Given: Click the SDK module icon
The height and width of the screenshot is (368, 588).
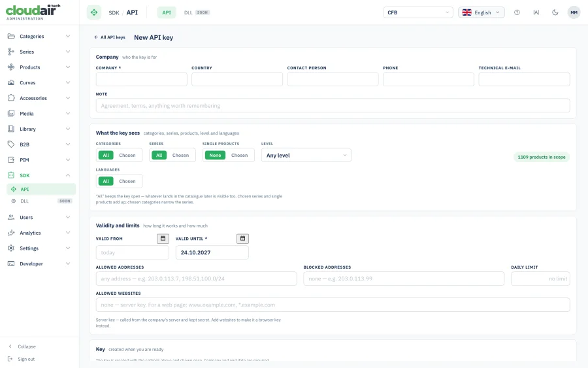Looking at the screenshot, I should pos(11,175).
